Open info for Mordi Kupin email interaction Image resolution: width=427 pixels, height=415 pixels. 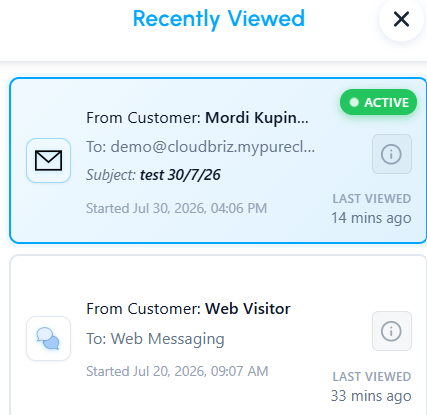tap(392, 154)
